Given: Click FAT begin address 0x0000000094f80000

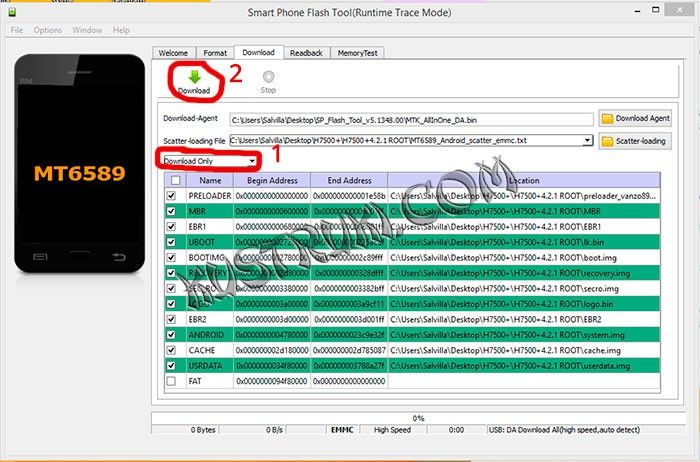Looking at the screenshot, I should [x=272, y=381].
